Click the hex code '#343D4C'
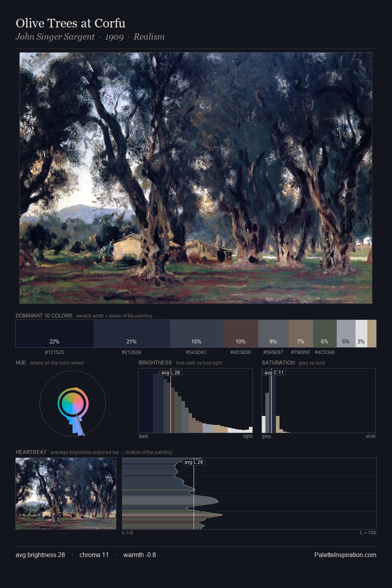This screenshot has width=392, height=588. click(196, 352)
